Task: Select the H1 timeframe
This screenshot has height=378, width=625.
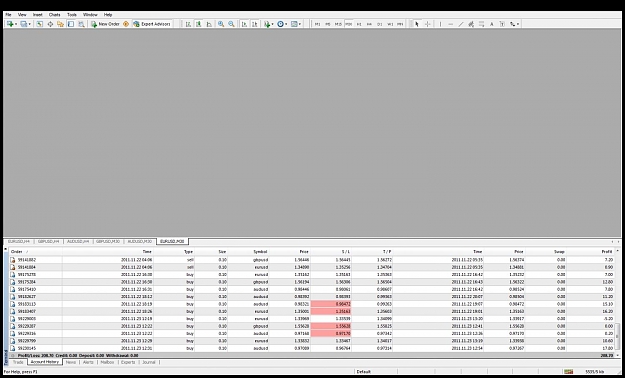Action: [359, 24]
